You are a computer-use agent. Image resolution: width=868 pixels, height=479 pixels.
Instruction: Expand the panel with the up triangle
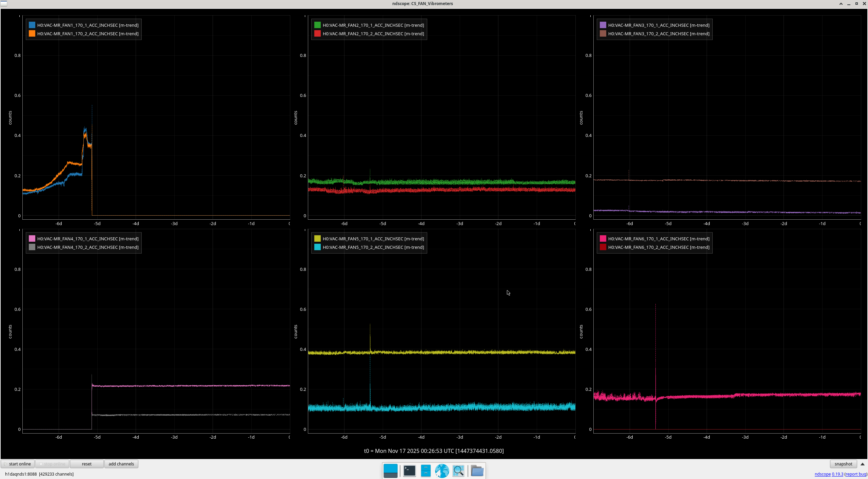[863, 464]
